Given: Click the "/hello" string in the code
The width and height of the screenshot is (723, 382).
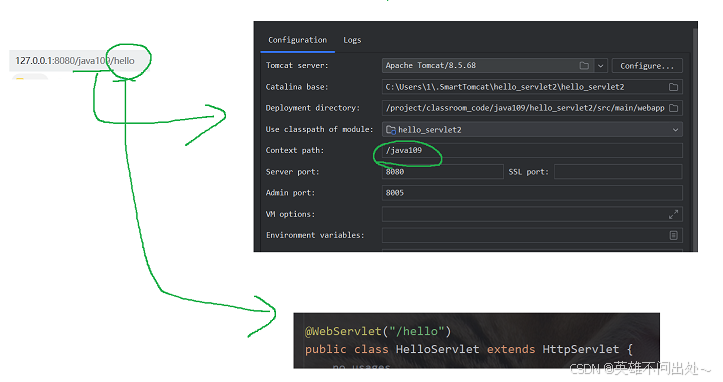Looking at the screenshot, I should pos(417,331).
